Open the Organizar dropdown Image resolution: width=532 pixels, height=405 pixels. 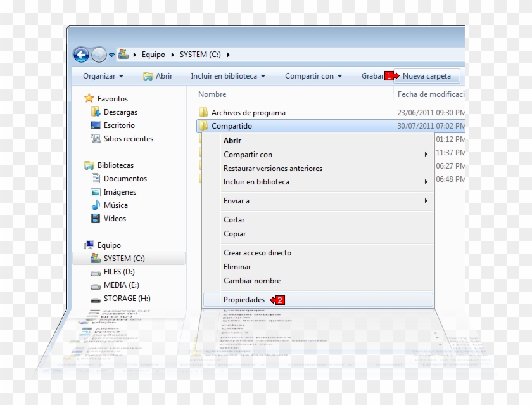(103, 76)
